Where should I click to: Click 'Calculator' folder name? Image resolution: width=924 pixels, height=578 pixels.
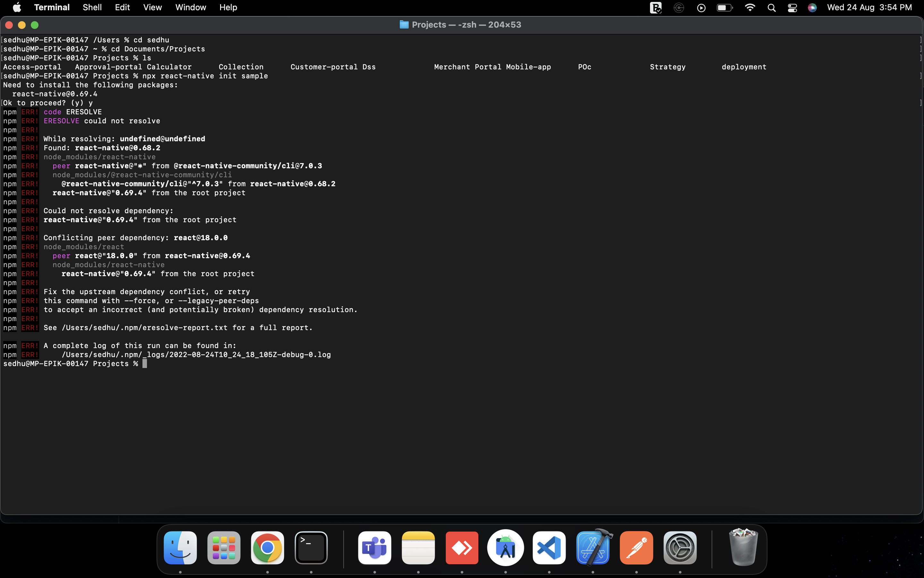(x=169, y=67)
